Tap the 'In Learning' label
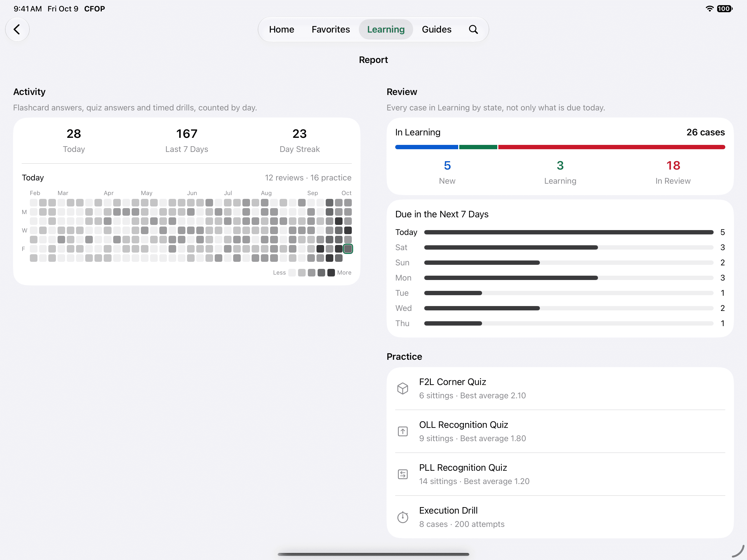The image size is (747, 560). (x=418, y=132)
